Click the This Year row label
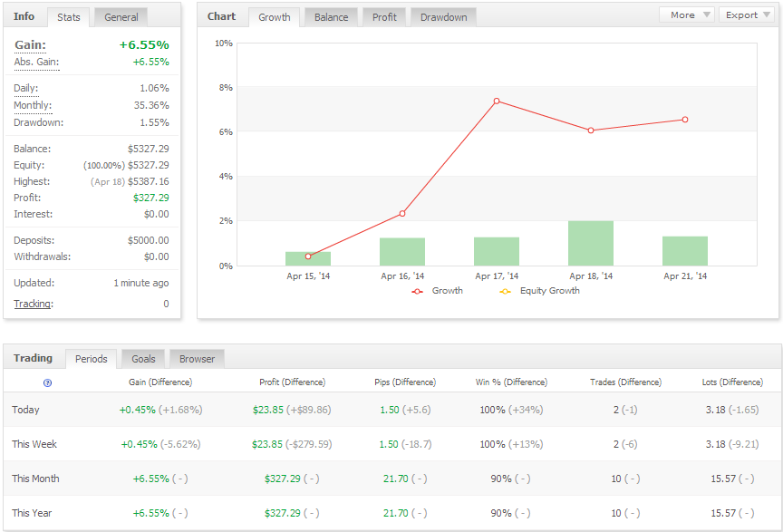This screenshot has height=532, width=783. pyautogui.click(x=32, y=513)
